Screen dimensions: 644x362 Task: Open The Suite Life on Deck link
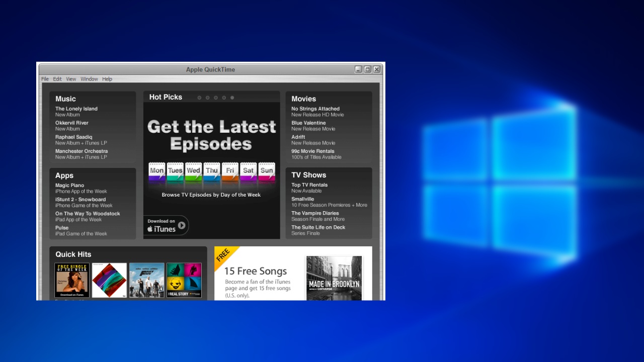pos(318,230)
